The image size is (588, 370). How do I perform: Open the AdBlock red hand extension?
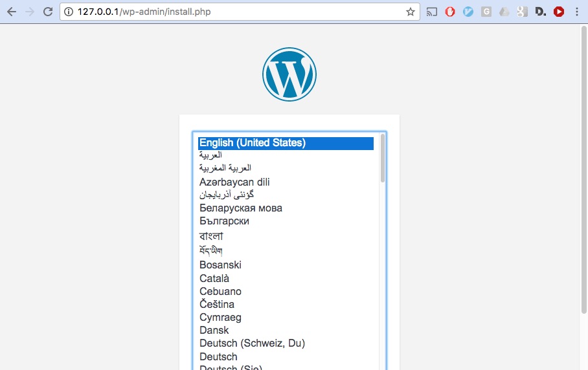(x=450, y=12)
